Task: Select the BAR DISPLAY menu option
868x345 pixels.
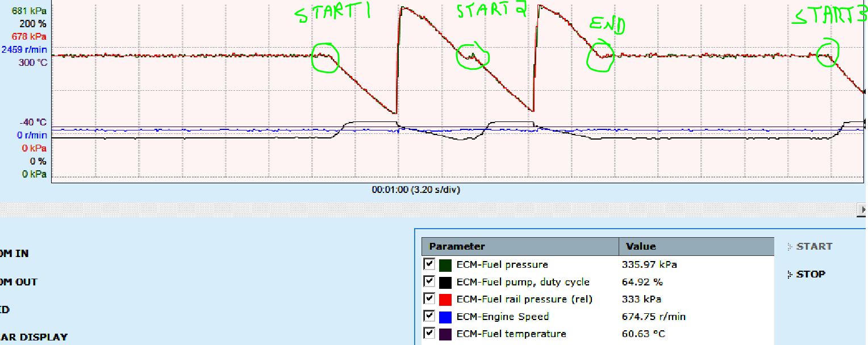Action: coord(34,337)
